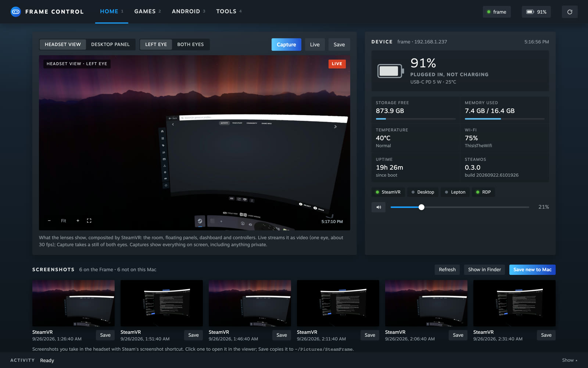Click the blue Capture button

click(x=286, y=45)
